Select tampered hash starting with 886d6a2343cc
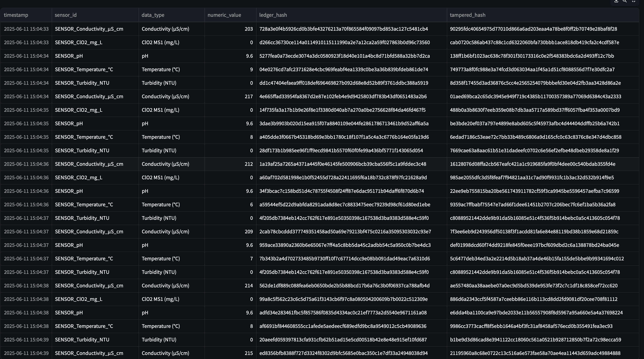644x359 pixels. pyautogui.click(x=543, y=299)
